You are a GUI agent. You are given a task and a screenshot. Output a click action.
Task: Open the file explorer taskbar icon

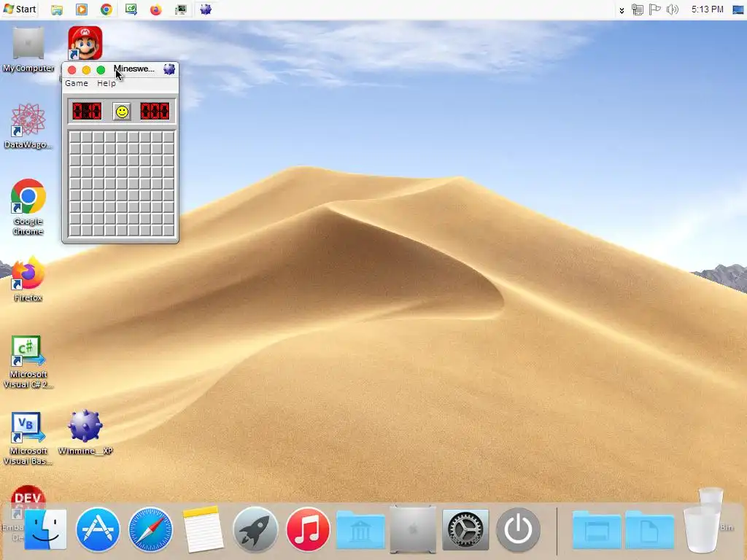pyautogui.click(x=57, y=9)
